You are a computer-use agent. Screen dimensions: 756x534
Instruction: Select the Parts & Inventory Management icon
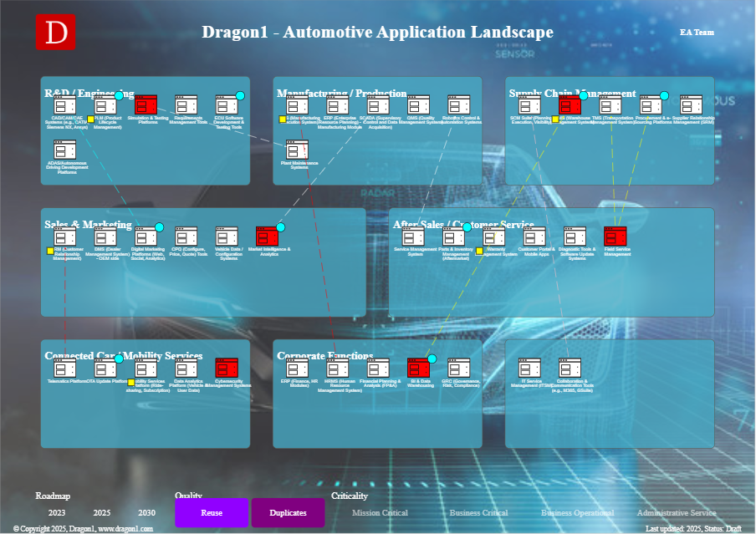[454, 236]
